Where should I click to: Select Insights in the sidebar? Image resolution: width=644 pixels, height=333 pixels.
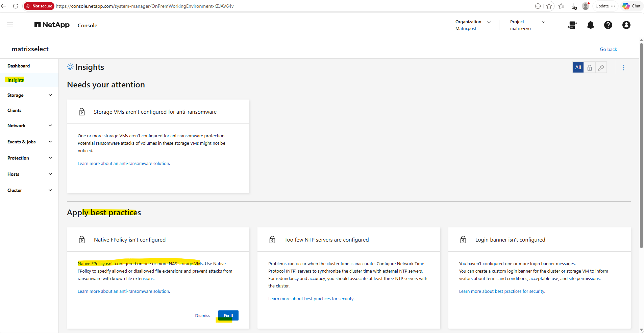[x=16, y=80]
